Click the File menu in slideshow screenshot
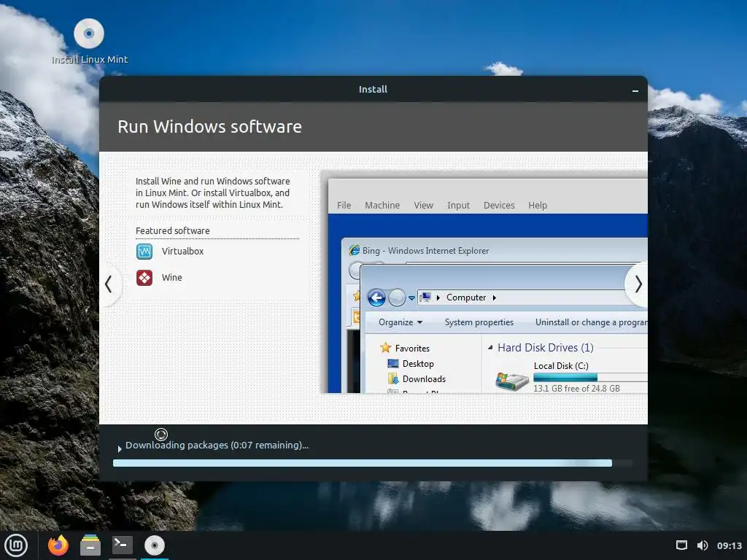This screenshot has height=560, width=747. (x=344, y=205)
